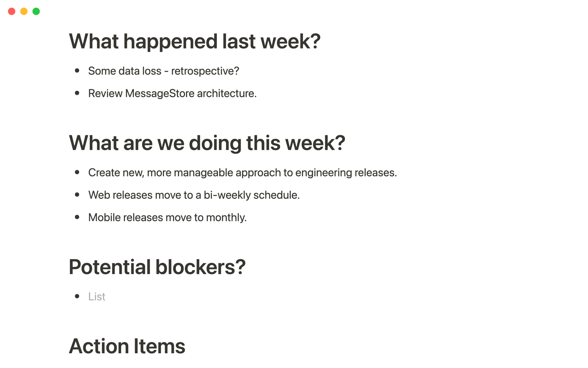The width and height of the screenshot is (588, 368).
Task: Click the green fullscreen button
Action: [x=36, y=11]
